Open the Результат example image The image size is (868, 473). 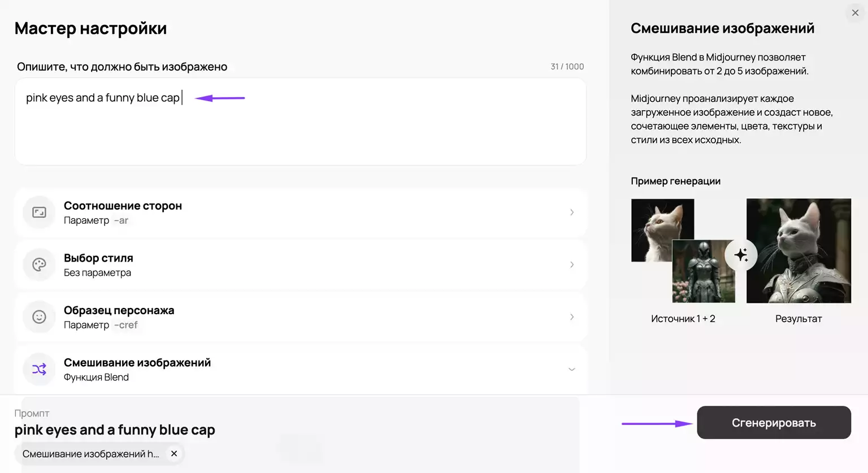pos(798,250)
